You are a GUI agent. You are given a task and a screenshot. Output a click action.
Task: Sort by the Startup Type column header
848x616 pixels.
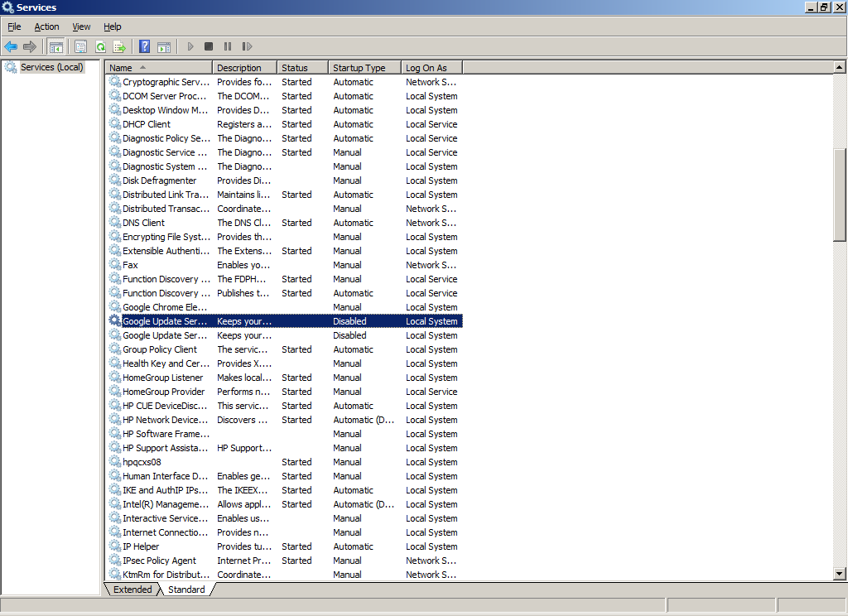pos(365,68)
